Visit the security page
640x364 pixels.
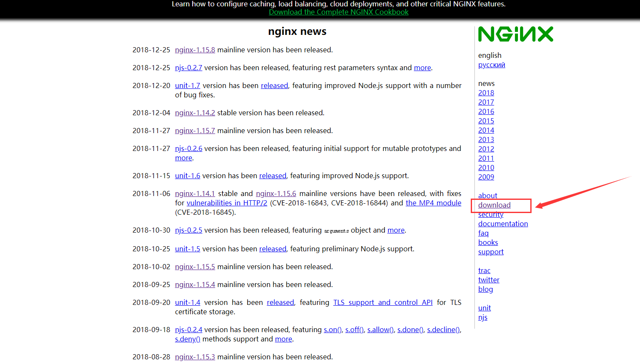pos(490,214)
